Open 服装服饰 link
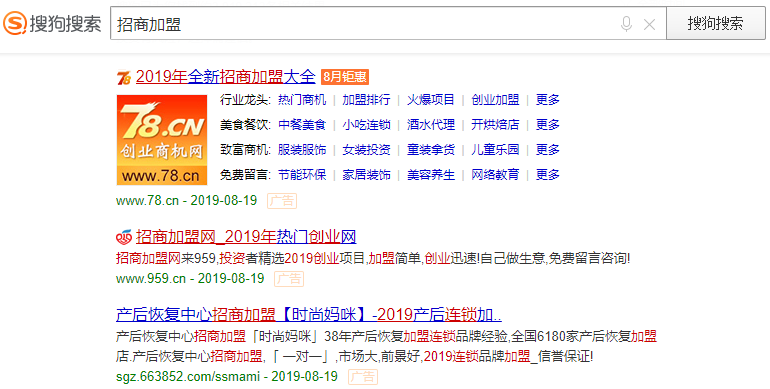Image resolution: width=770 pixels, height=389 pixels. coord(302,149)
